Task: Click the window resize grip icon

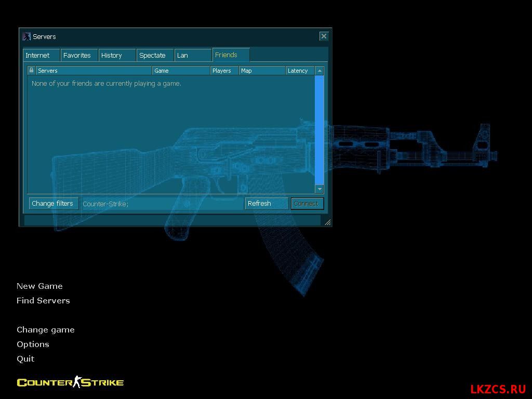Action: click(x=327, y=222)
